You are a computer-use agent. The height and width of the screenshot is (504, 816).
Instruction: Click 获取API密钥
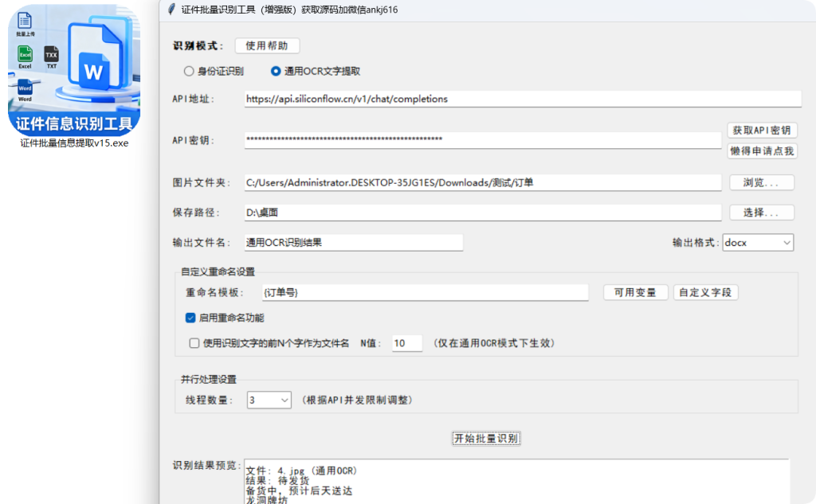[762, 131]
